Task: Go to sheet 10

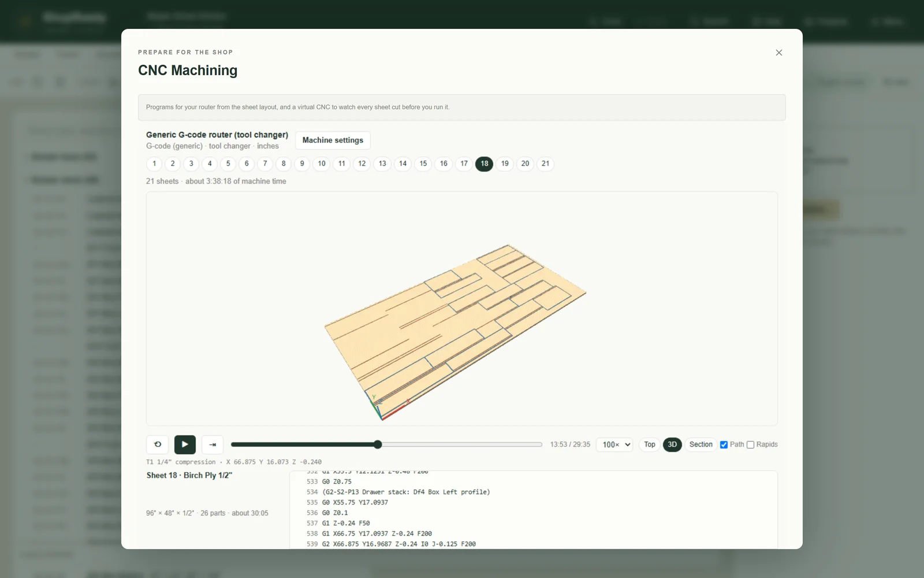Action: click(x=322, y=164)
